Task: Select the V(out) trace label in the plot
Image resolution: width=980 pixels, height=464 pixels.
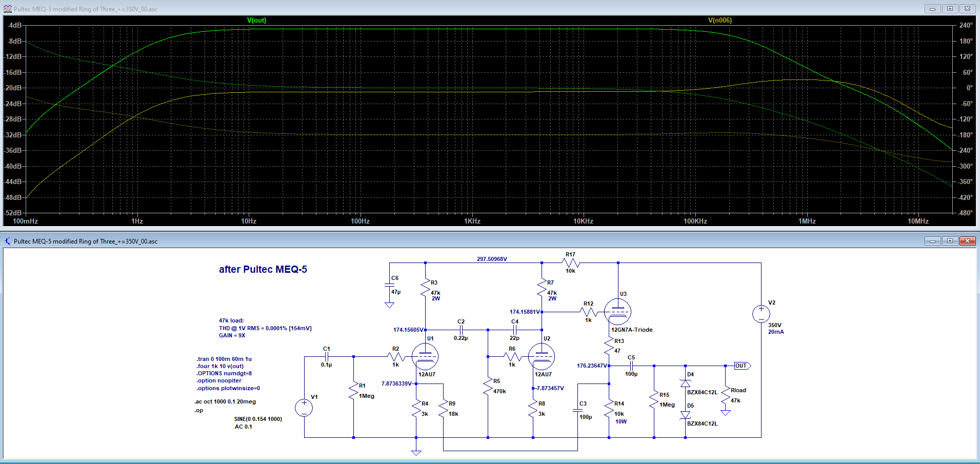Action: (x=256, y=21)
